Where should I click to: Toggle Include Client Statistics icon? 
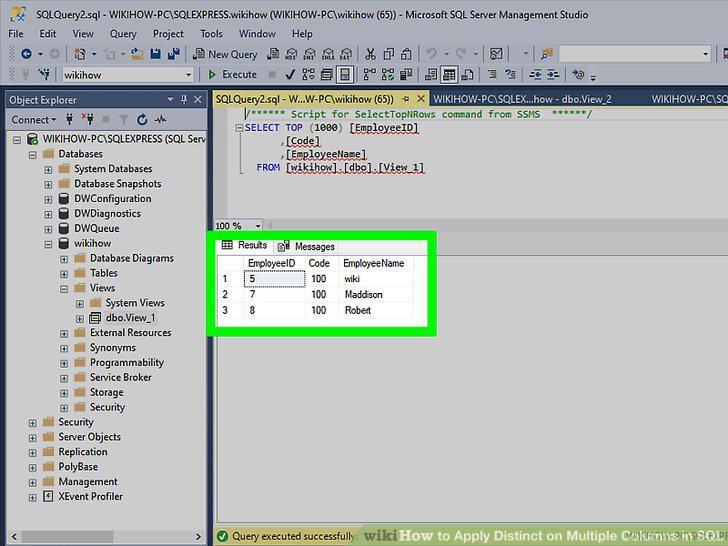406,74
